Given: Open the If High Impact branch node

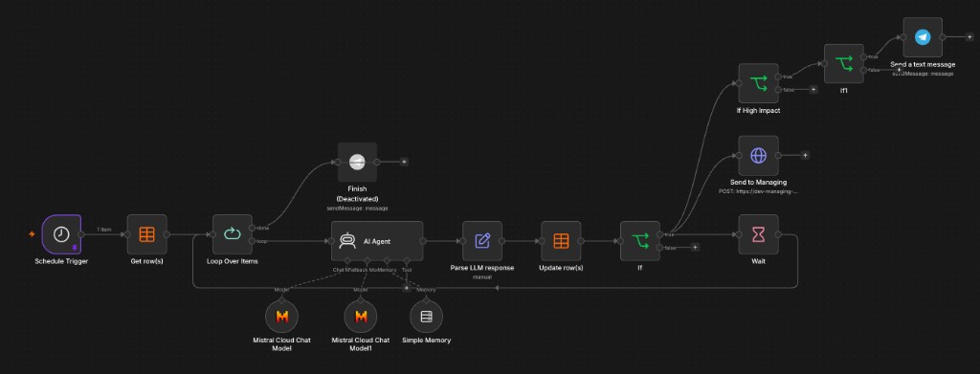Looking at the screenshot, I should [759, 83].
